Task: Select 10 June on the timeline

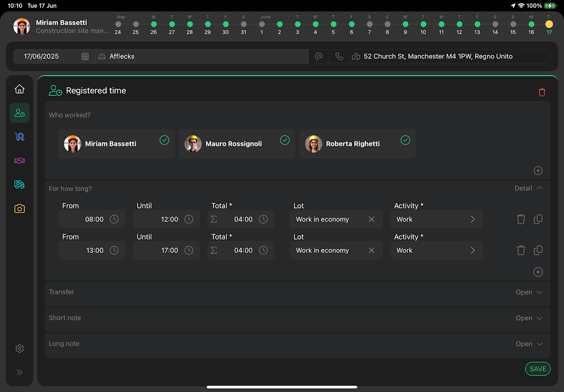Action: pyautogui.click(x=423, y=24)
